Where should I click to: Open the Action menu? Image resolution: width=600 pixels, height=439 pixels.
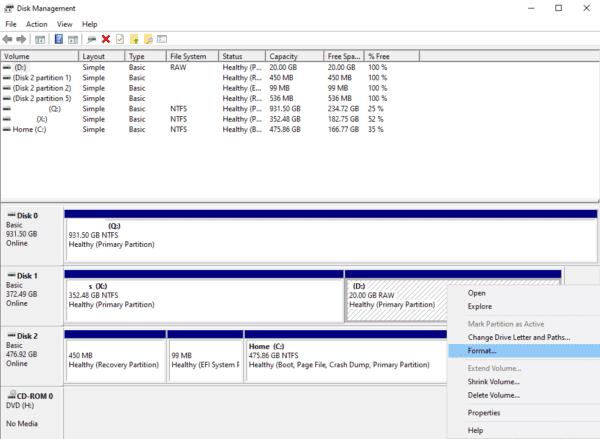pyautogui.click(x=37, y=24)
